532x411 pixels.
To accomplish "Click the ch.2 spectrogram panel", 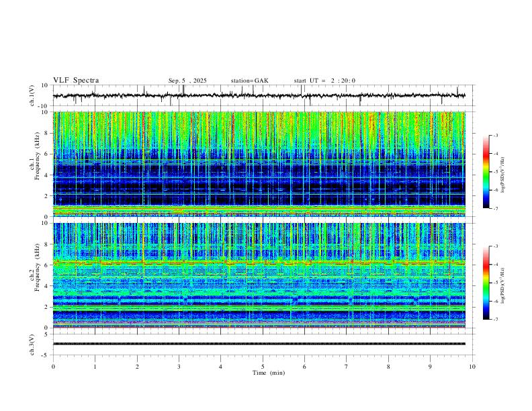I will tap(259, 275).
